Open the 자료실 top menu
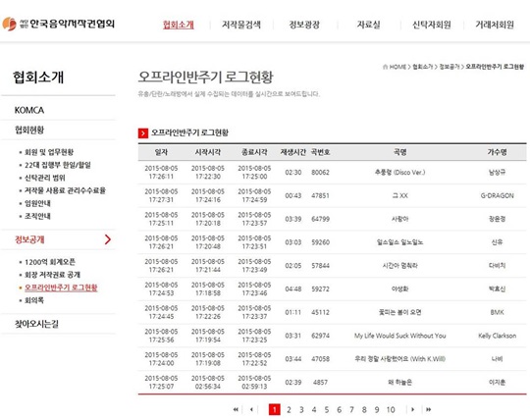The width and height of the screenshot is (530, 420). [x=368, y=25]
